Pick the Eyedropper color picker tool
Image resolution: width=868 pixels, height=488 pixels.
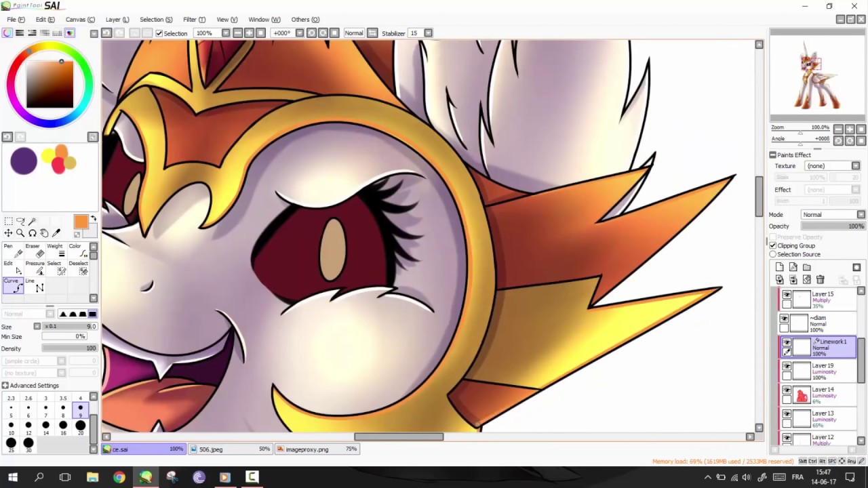[x=56, y=233]
